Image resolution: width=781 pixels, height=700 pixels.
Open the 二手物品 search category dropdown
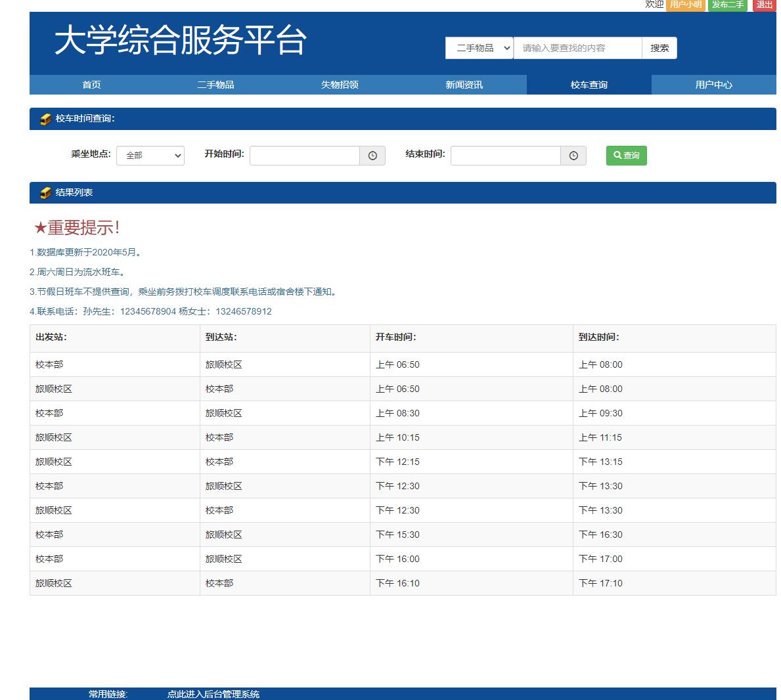point(478,47)
